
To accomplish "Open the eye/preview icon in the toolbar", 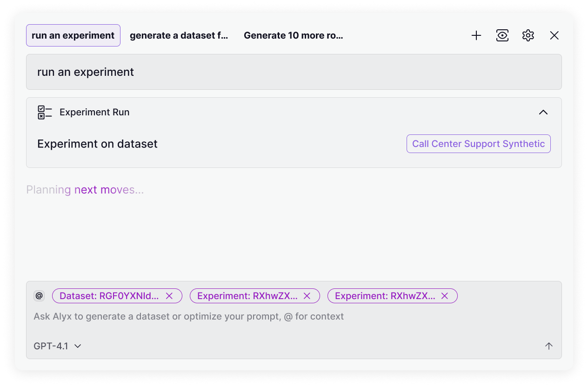I will pyautogui.click(x=502, y=35).
